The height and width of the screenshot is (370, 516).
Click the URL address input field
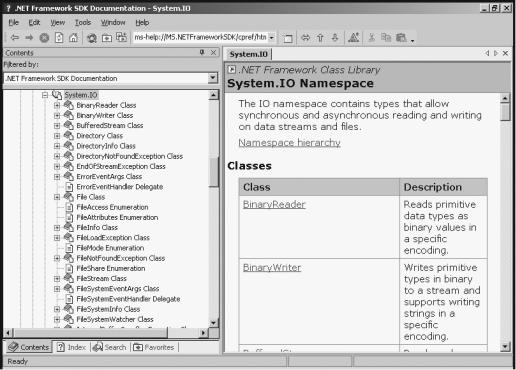click(x=200, y=38)
